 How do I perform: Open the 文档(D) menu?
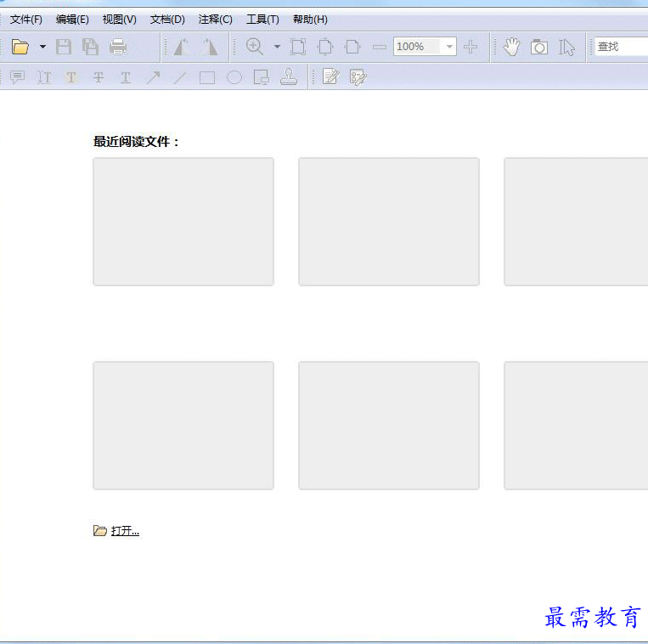coord(167,20)
